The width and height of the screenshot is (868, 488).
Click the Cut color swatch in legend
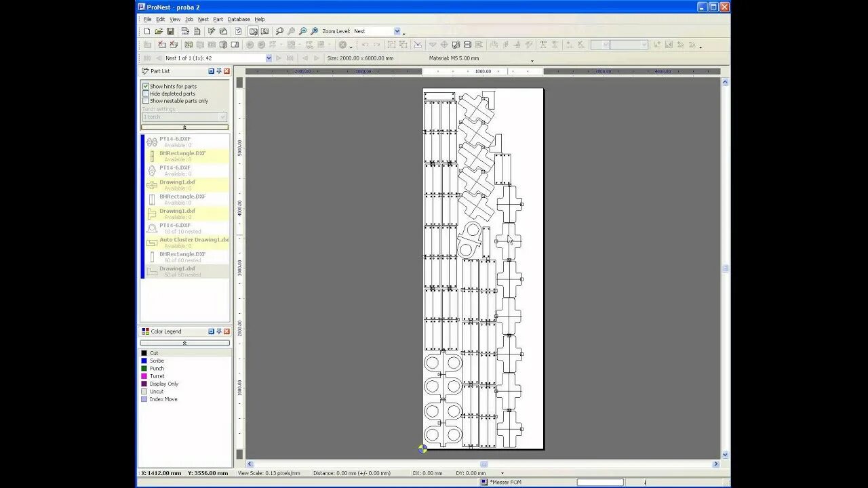tap(144, 353)
